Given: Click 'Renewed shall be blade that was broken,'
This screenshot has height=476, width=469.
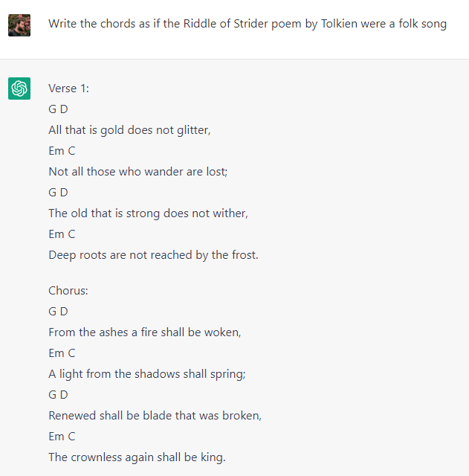Looking at the screenshot, I should click(x=155, y=415).
